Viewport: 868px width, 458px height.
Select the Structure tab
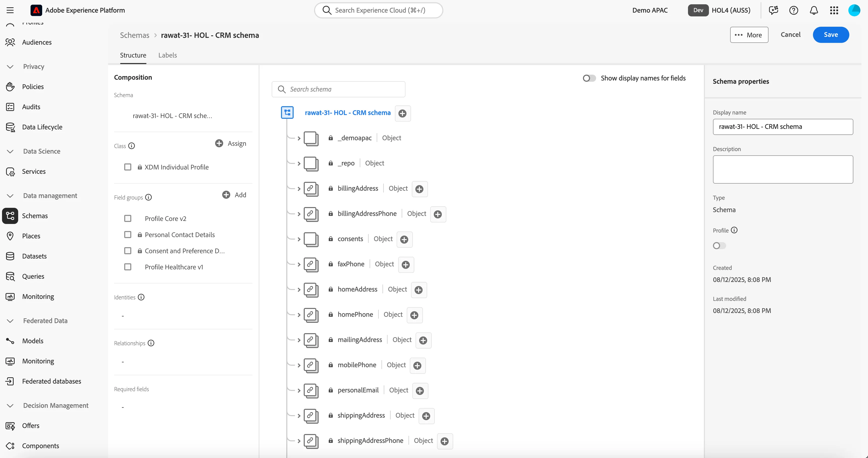(133, 55)
